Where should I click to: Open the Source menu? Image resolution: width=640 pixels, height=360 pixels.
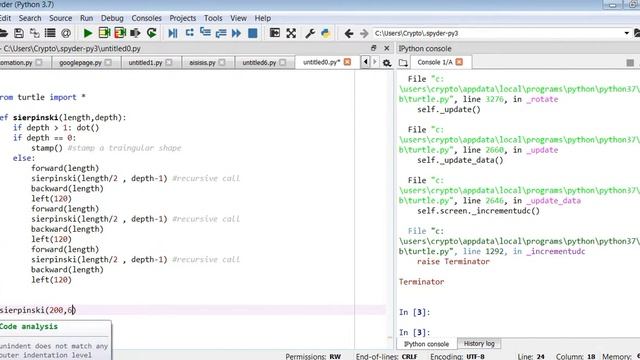pyautogui.click(x=60, y=18)
